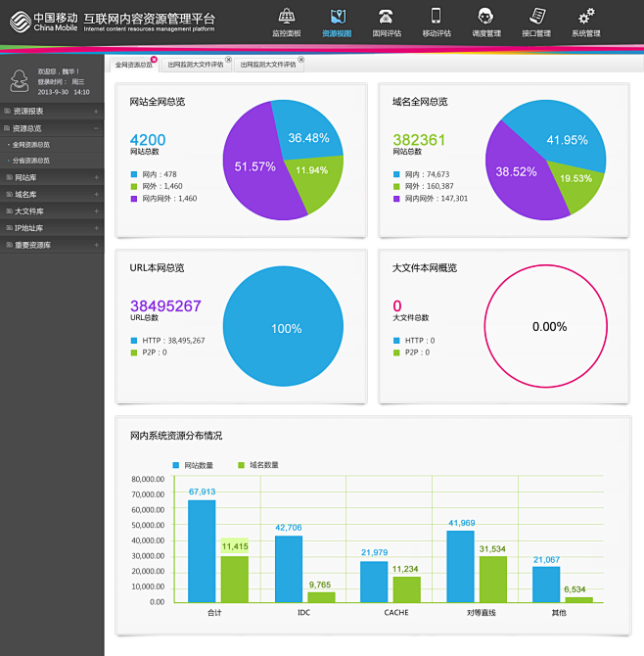Click the 38495267 URL total number
644x656 pixels.
(165, 305)
